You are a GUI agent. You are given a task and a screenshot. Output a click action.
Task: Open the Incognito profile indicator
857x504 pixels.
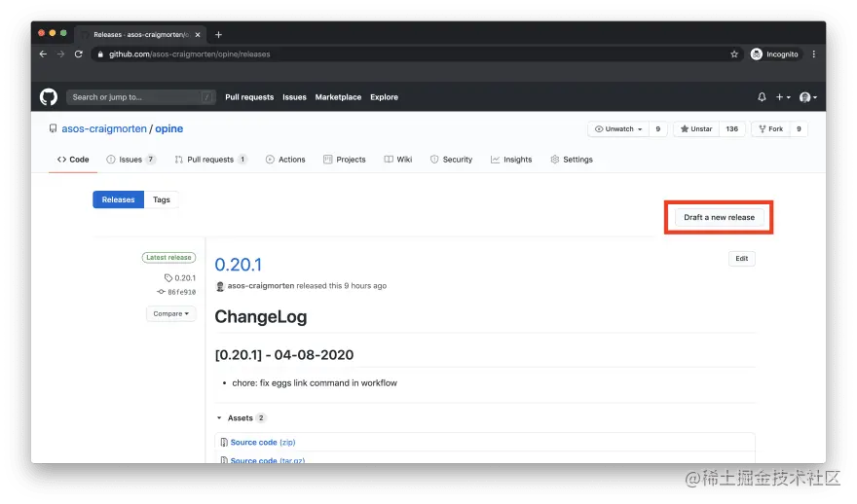(x=774, y=54)
